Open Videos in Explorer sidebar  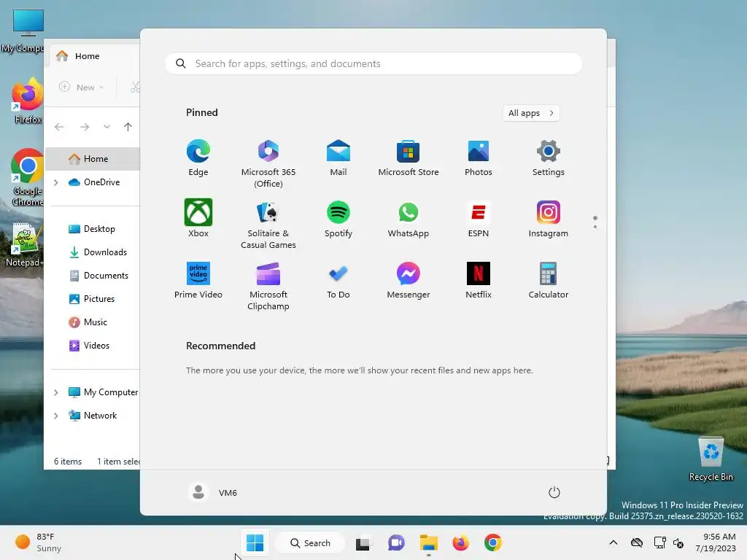tap(89, 346)
